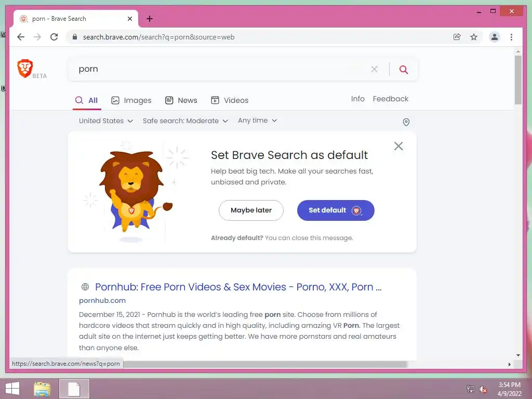The image size is (532, 399).
Task: Open the Any time filter dropdown
Action: coord(258,121)
